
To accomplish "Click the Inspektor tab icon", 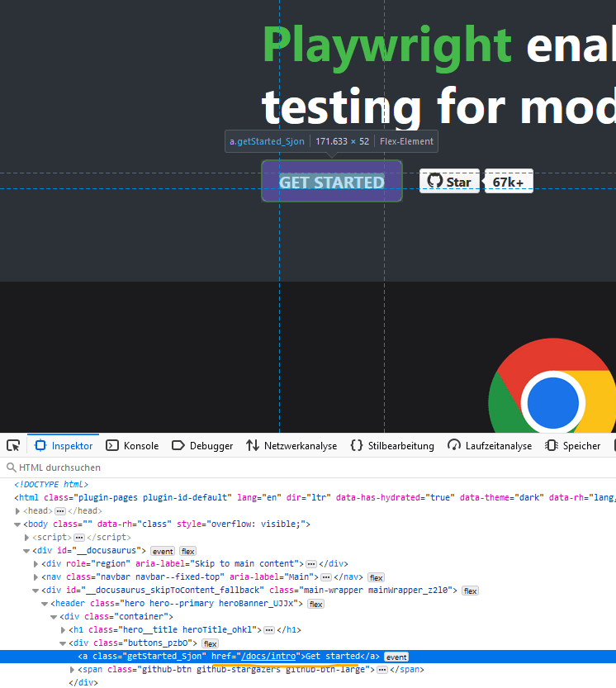I will pos(40,446).
